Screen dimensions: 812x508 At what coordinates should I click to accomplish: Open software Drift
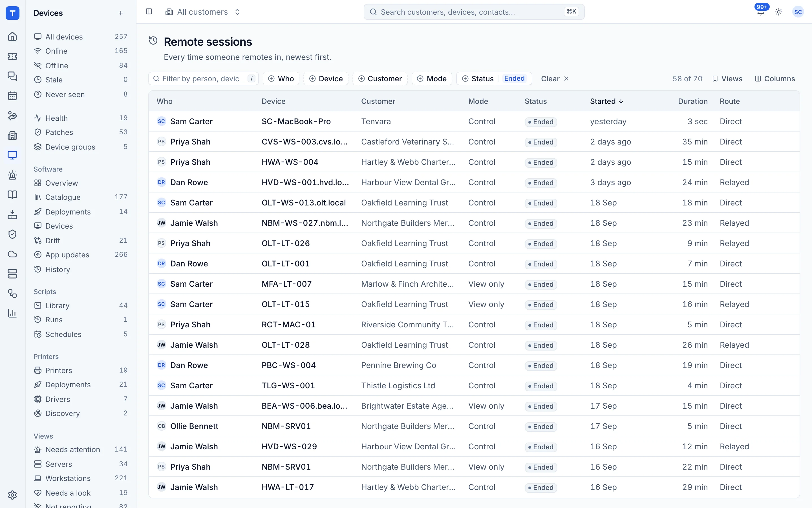(81, 240)
